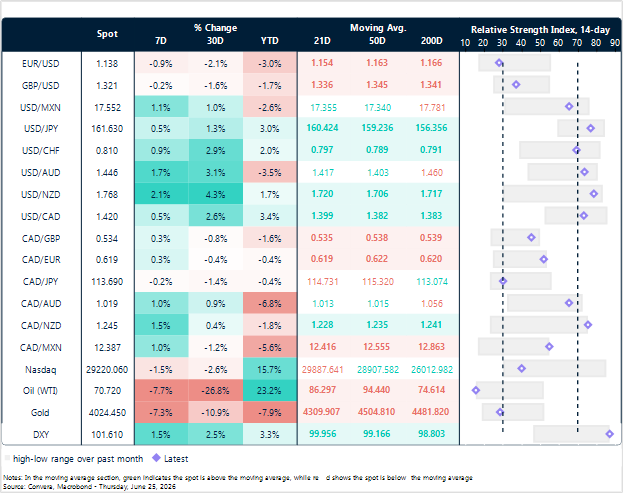
Task: Click the CAD/MXN RSI diamond marker
Action: pyautogui.click(x=550, y=347)
